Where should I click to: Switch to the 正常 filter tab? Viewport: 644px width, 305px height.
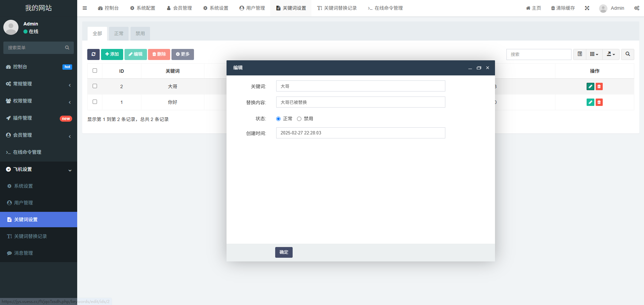pos(119,34)
